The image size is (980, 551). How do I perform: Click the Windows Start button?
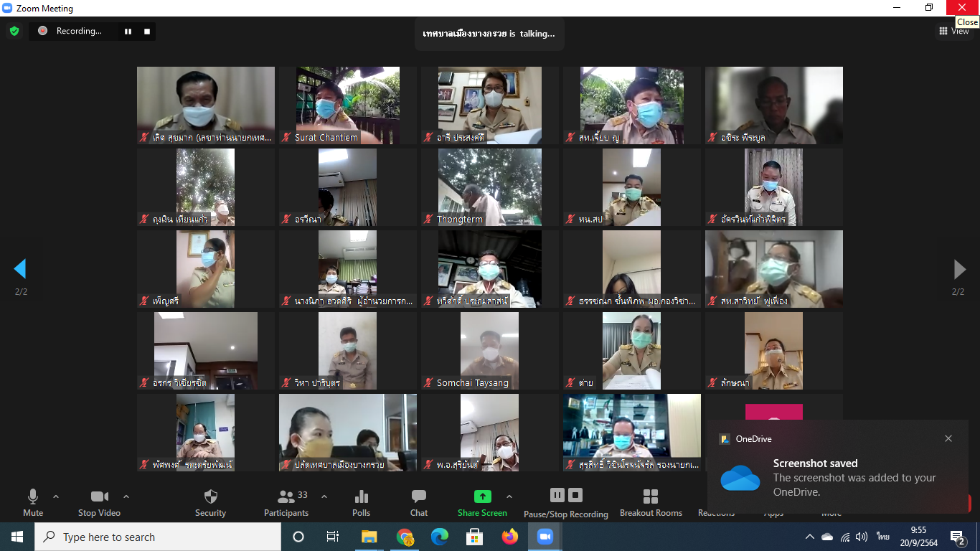17,537
